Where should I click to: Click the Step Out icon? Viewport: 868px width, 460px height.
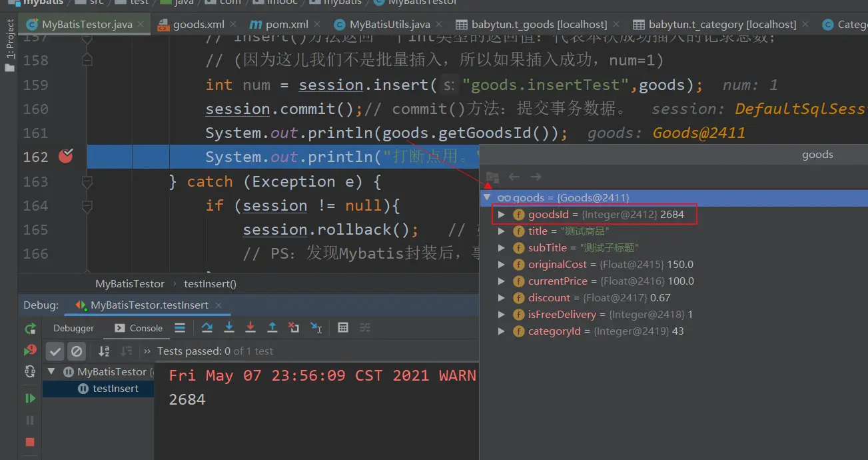[x=272, y=327]
